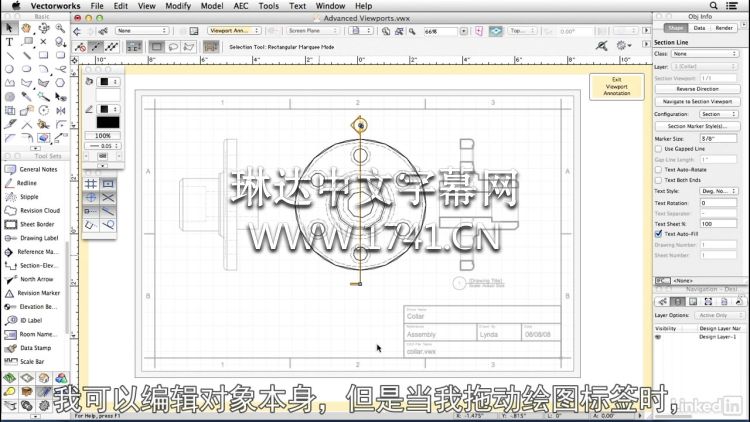Open the Text Style dropdown

(718, 191)
